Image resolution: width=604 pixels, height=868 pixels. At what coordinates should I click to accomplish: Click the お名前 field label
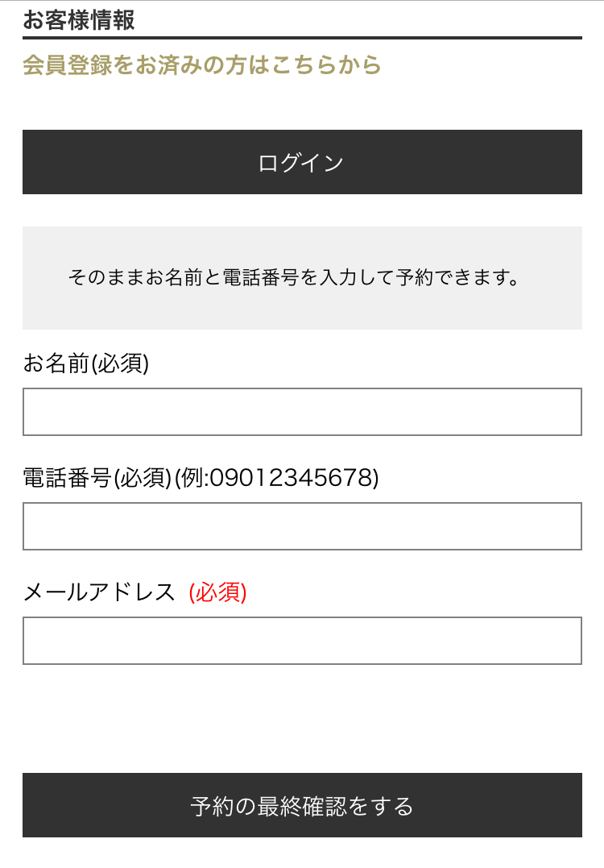56,364
